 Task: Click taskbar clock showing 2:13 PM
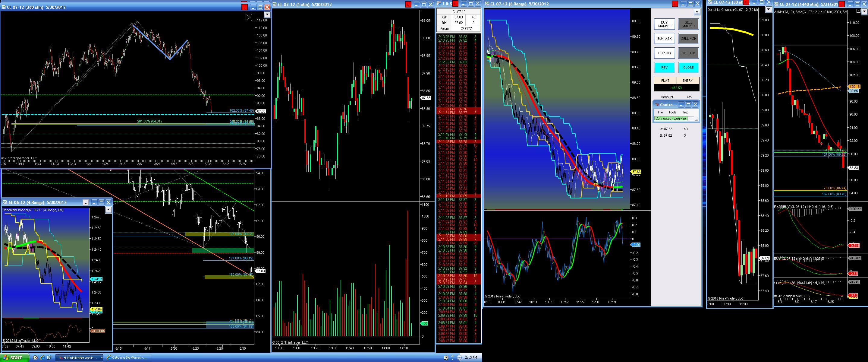pos(471,357)
